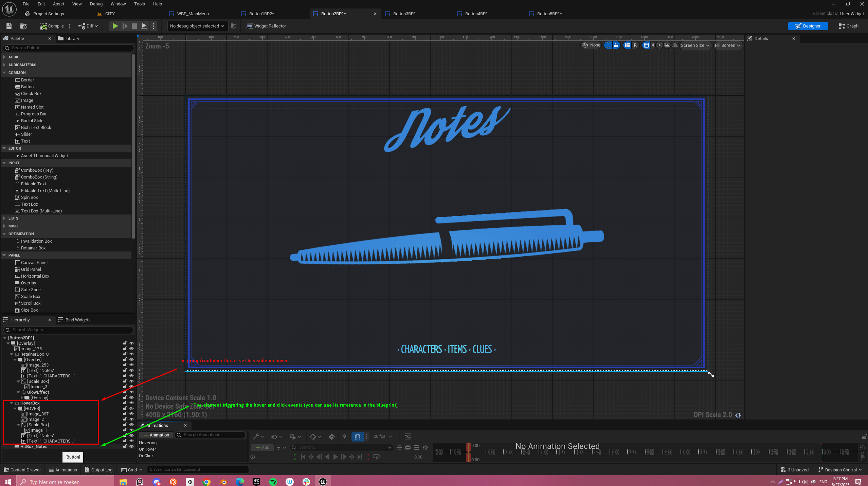This screenshot has height=486, width=868.
Task: Toggle the select-respect-locks cursor icon
Action: pyautogui.click(x=659, y=45)
